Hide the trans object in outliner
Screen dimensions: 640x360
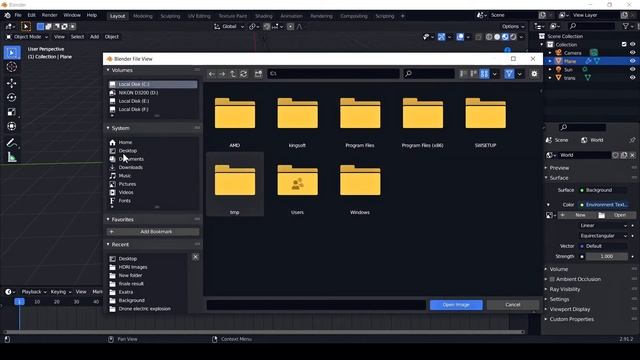[x=632, y=78]
